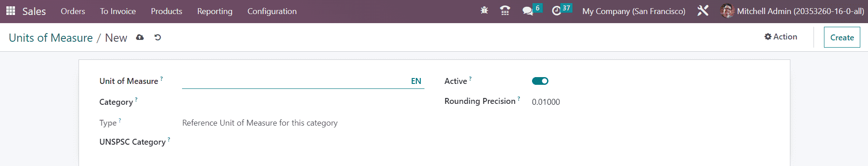Click the EN translation button

(416, 81)
